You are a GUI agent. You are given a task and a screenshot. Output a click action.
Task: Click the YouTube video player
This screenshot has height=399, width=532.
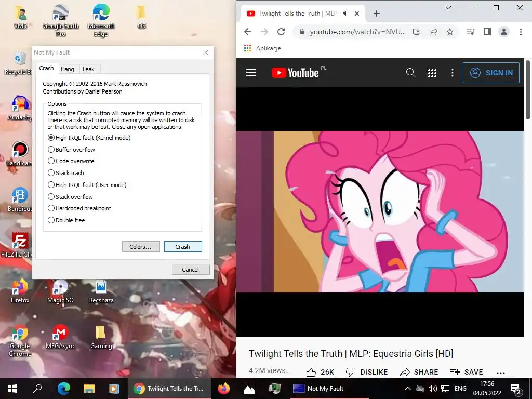click(380, 212)
